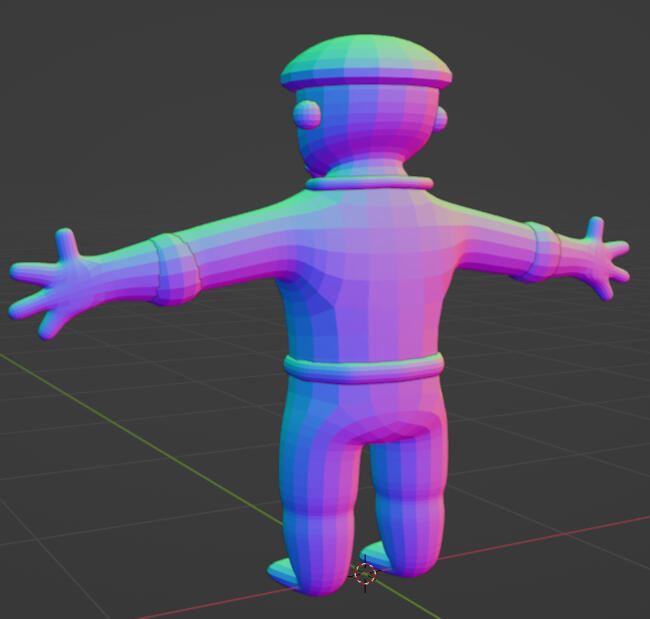Select the belt ring around the character's waist
650x619 pixels.
(x=364, y=368)
